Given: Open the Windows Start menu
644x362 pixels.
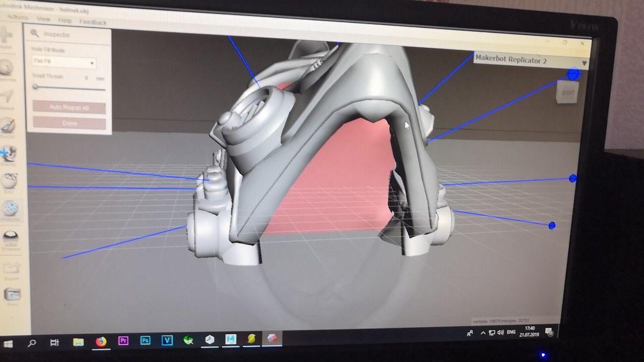Looking at the screenshot, I should [8, 344].
